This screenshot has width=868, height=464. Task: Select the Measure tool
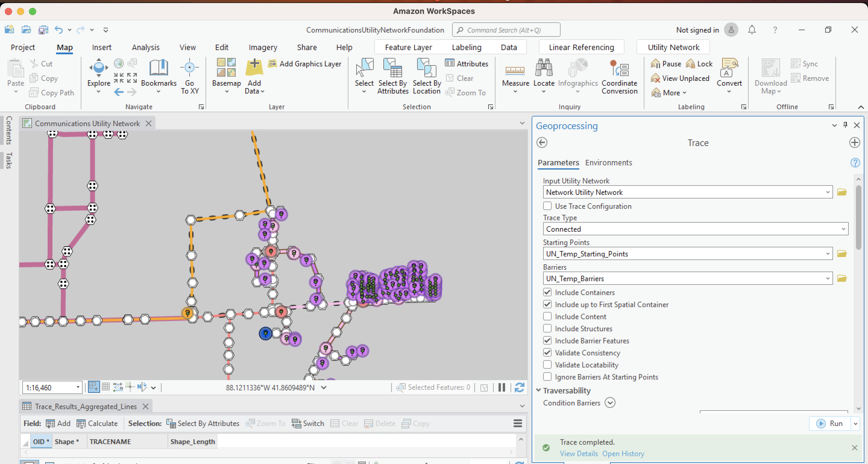pyautogui.click(x=515, y=78)
